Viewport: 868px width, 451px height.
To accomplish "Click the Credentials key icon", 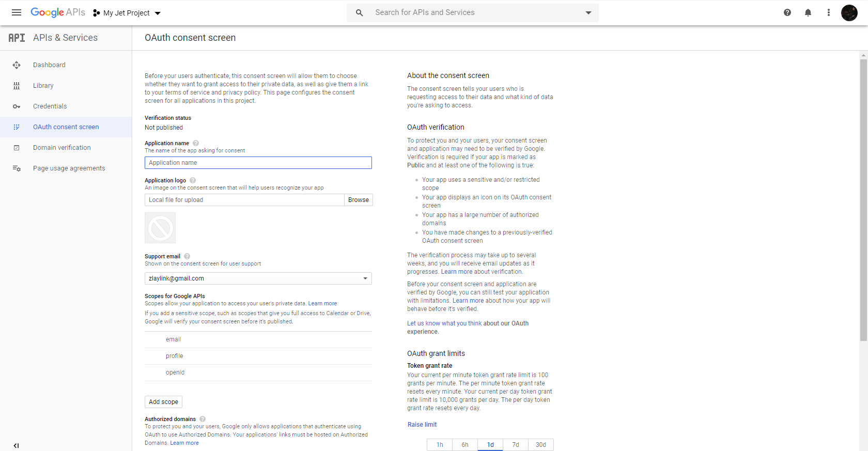I will (x=17, y=106).
